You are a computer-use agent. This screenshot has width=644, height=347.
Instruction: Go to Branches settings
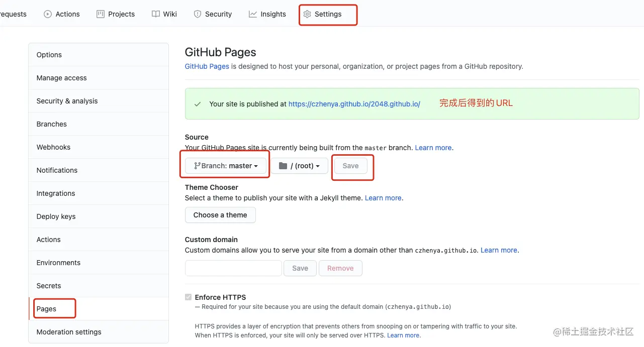(99, 124)
